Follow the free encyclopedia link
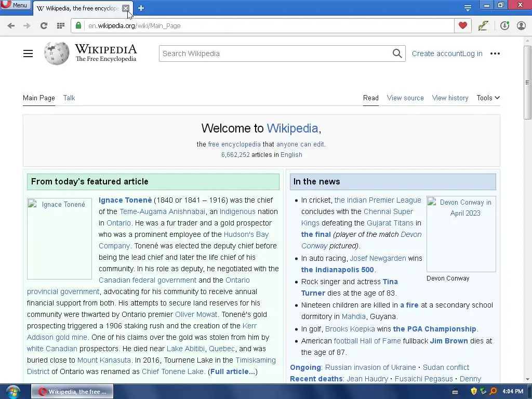The height and width of the screenshot is (399, 532). [234, 144]
